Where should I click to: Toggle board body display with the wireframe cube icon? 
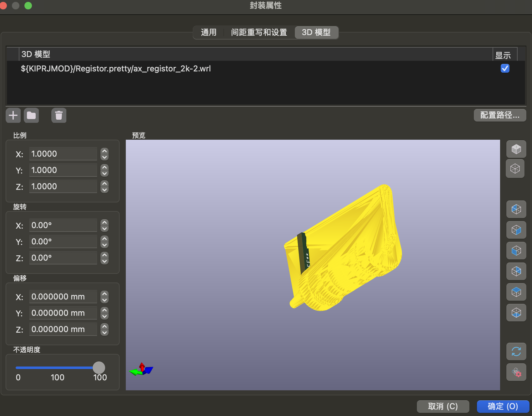515,169
